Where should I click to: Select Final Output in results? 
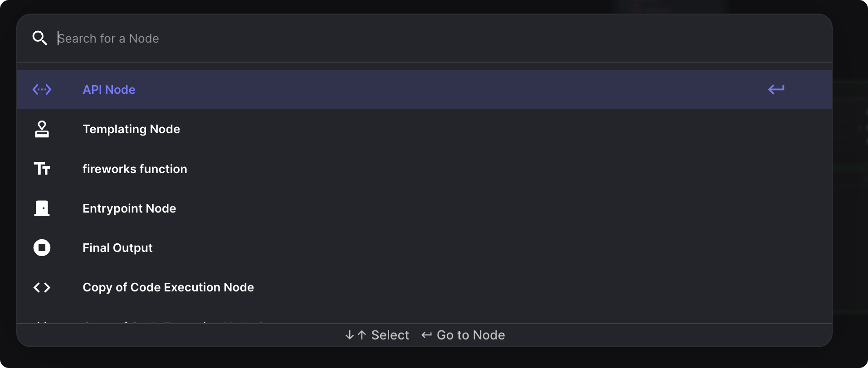[117, 248]
